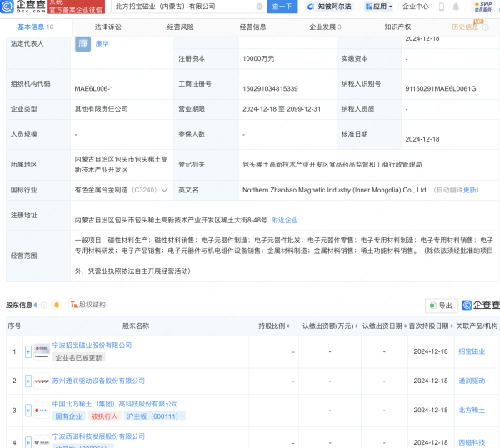Click 中国北方稀土 company logo thumbnail

42,411
